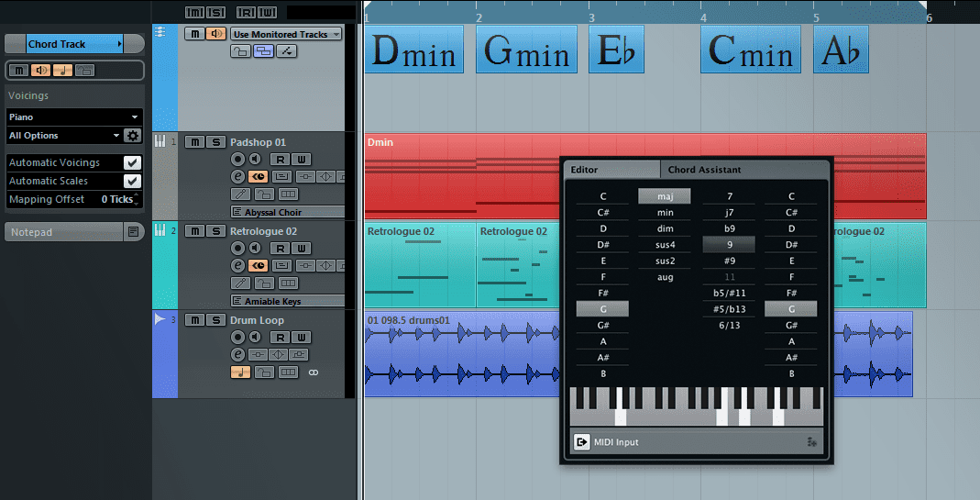Mute the chord track in inspector
Viewport: 980px width, 500px height.
click(19, 70)
